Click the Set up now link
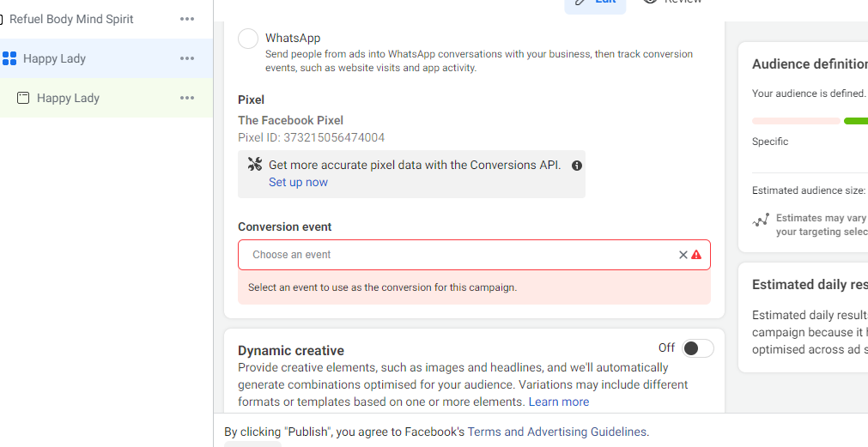The height and width of the screenshot is (447, 868). [x=298, y=182]
